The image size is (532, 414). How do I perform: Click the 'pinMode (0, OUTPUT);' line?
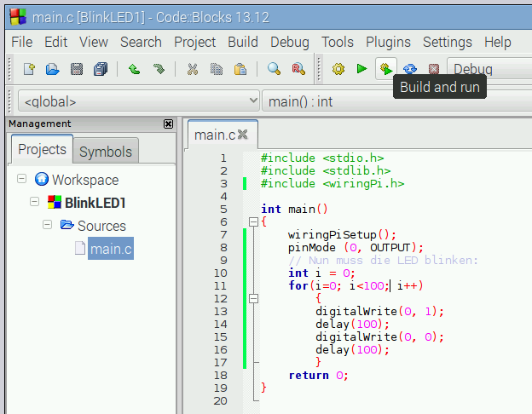click(356, 248)
